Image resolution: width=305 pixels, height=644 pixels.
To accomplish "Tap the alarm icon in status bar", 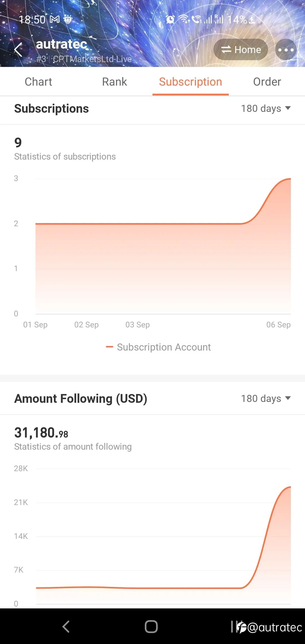I will (170, 19).
